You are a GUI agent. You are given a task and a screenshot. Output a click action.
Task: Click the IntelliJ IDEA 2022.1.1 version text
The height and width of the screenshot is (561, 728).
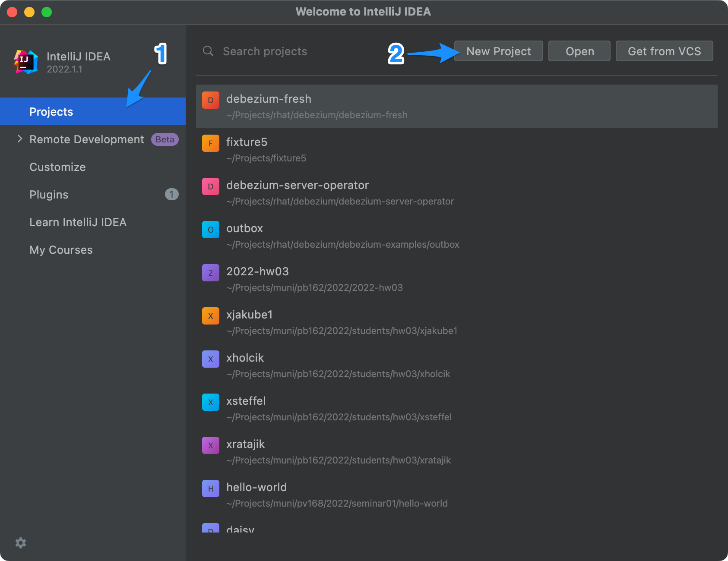tap(64, 69)
